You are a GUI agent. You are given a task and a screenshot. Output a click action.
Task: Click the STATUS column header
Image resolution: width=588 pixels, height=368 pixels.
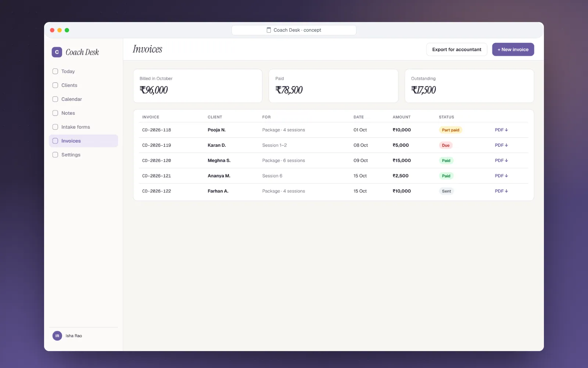447,117
